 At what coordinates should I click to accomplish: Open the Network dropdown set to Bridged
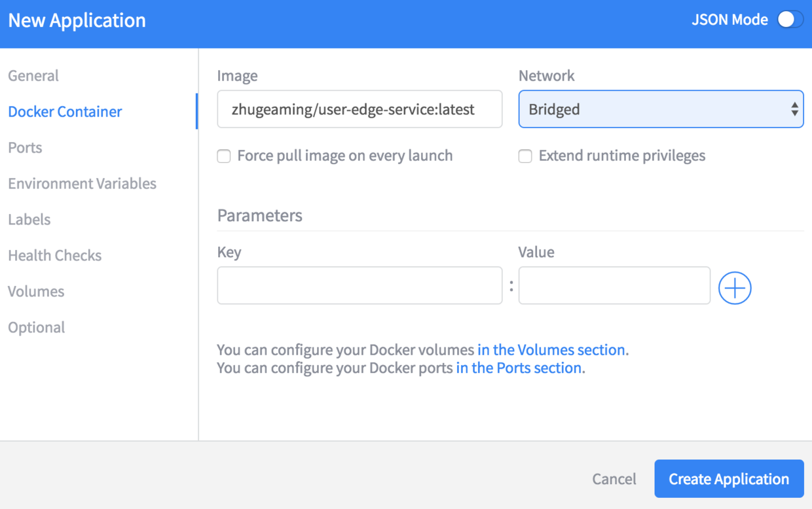click(661, 109)
